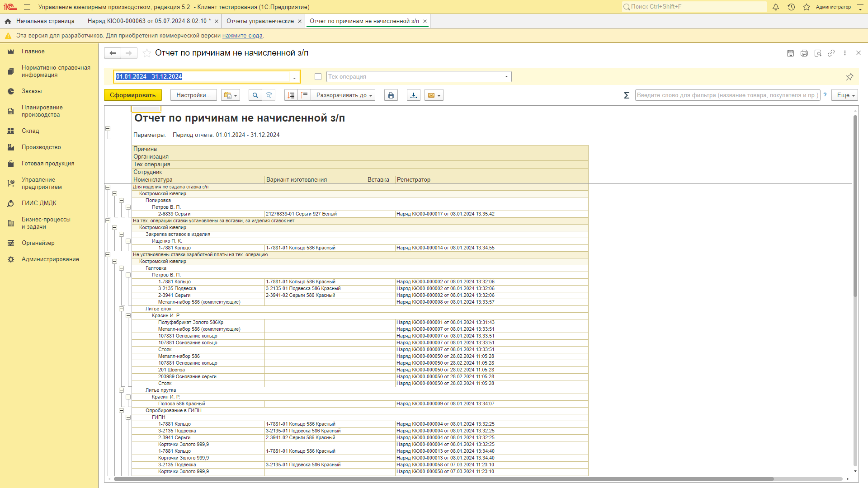Click Сформировать button

click(133, 95)
